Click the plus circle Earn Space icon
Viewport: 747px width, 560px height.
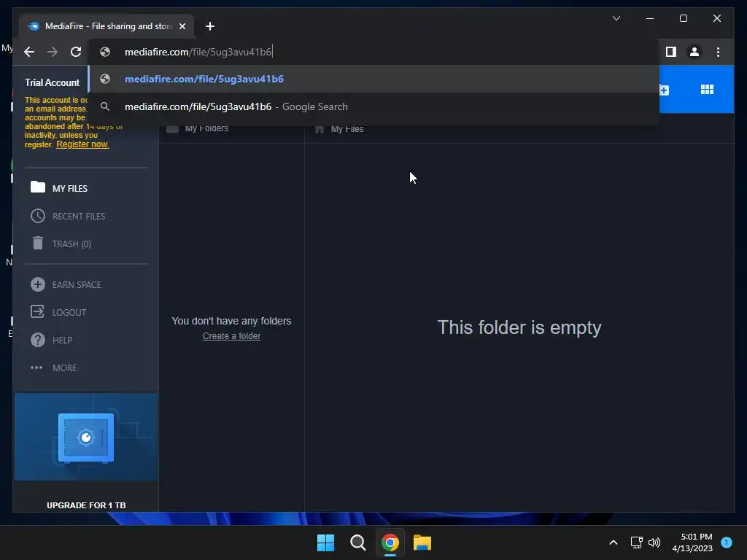38,285
